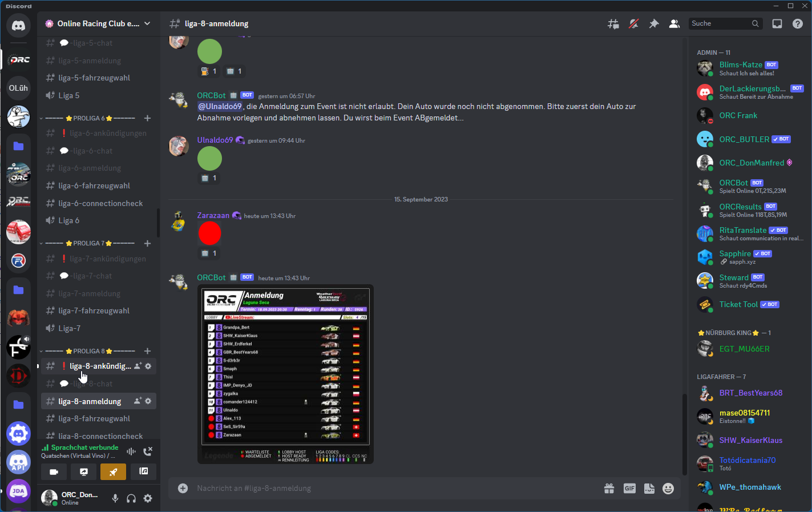This screenshot has height=512, width=812.
Task: Open notification settings bell icon
Action: pos(633,24)
